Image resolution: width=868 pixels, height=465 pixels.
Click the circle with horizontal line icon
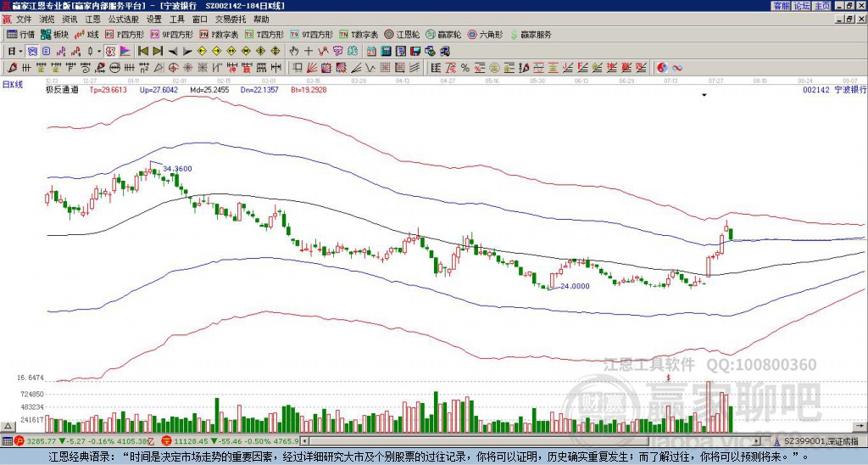114,68
